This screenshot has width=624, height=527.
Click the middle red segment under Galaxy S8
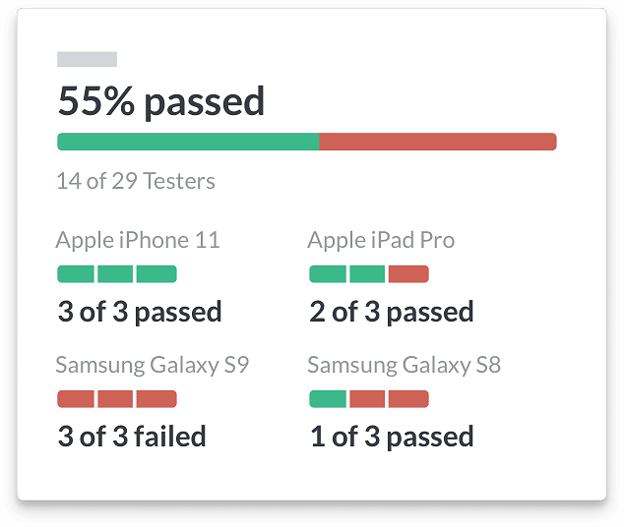[367, 399]
